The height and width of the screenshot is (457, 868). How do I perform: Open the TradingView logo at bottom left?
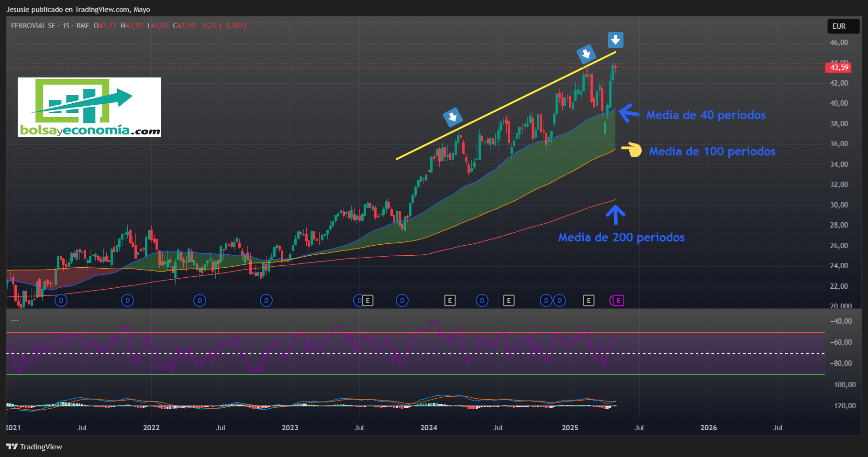[34, 446]
